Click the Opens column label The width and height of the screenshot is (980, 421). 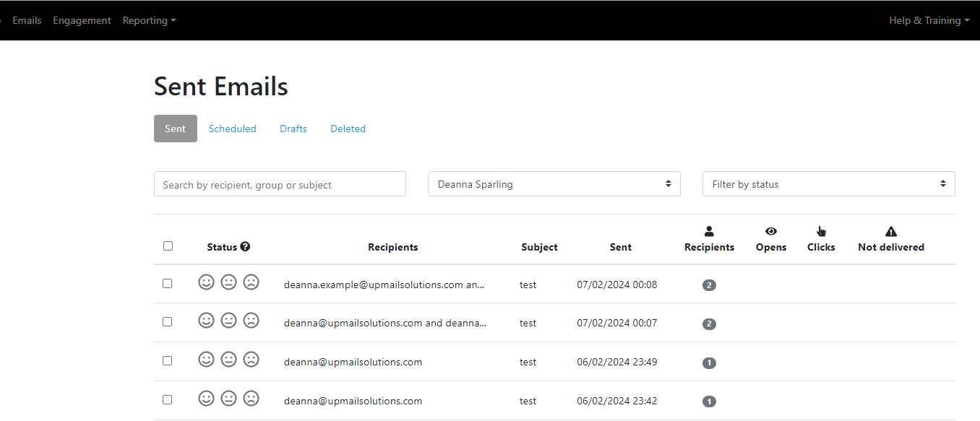tap(771, 247)
